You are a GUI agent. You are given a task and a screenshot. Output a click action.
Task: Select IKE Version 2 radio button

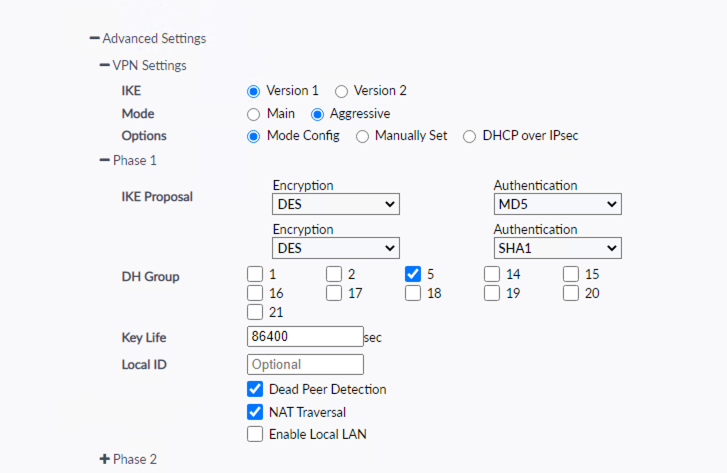click(x=341, y=91)
